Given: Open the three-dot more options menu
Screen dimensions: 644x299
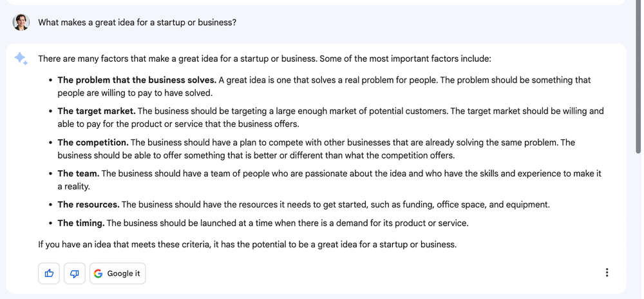Looking at the screenshot, I should coord(607,273).
